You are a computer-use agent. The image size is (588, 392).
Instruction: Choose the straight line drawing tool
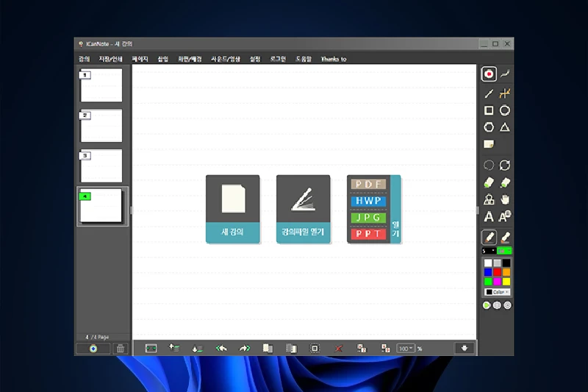(x=489, y=93)
